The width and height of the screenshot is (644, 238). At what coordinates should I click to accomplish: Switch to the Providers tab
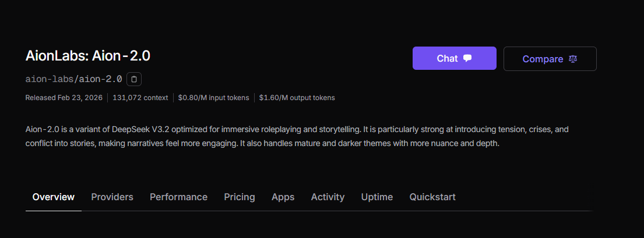(x=112, y=197)
